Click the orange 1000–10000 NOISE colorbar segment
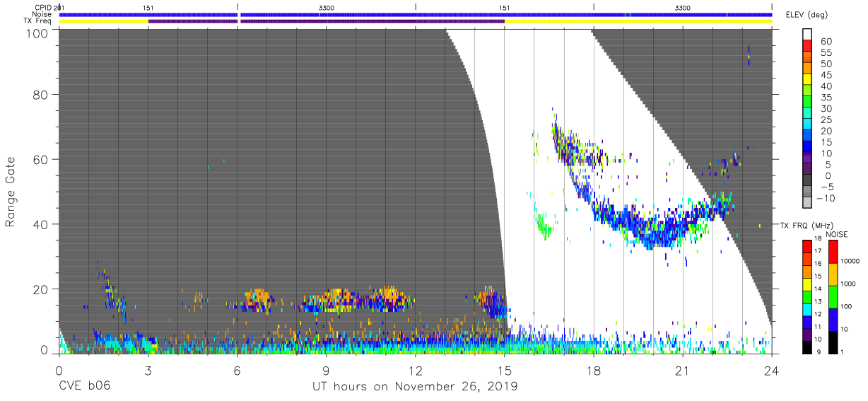Image resolution: width=868 pixels, height=401 pixels. tap(834, 274)
